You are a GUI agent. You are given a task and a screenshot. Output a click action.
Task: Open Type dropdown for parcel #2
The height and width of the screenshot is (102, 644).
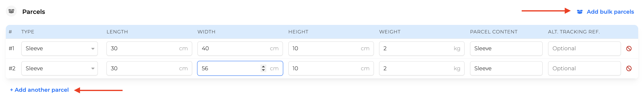(x=60, y=68)
